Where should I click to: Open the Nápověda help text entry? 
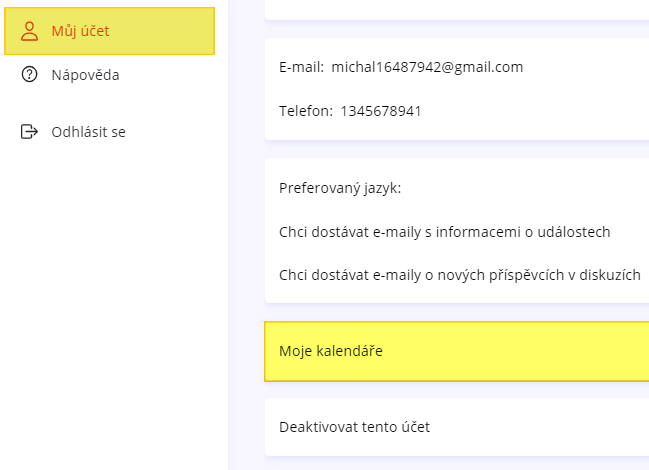[85, 75]
